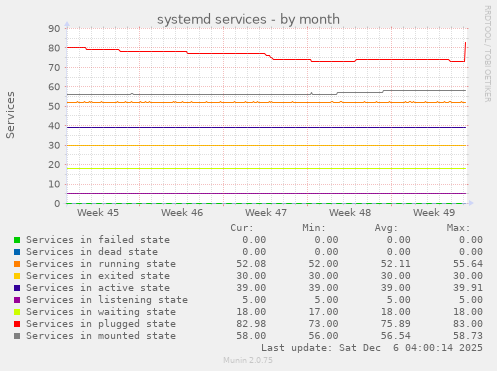497x371 pixels.
Task: Click the active state max value 39.91
Action: (x=468, y=288)
